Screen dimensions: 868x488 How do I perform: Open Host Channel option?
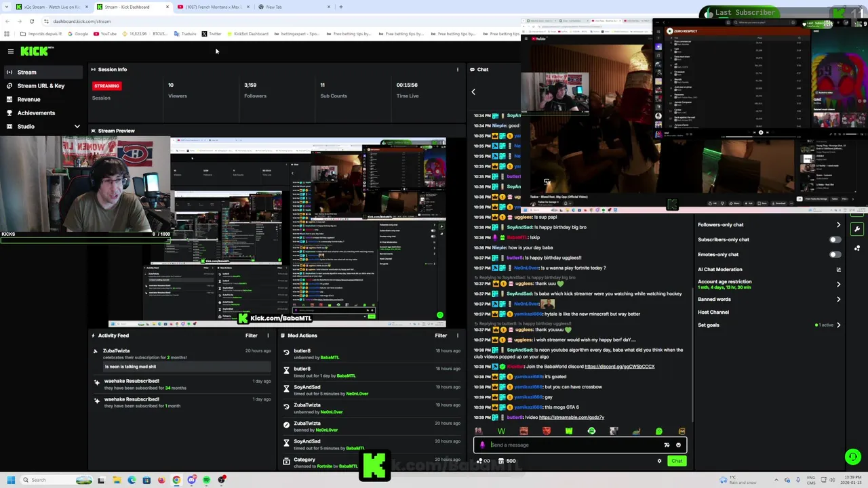point(713,312)
